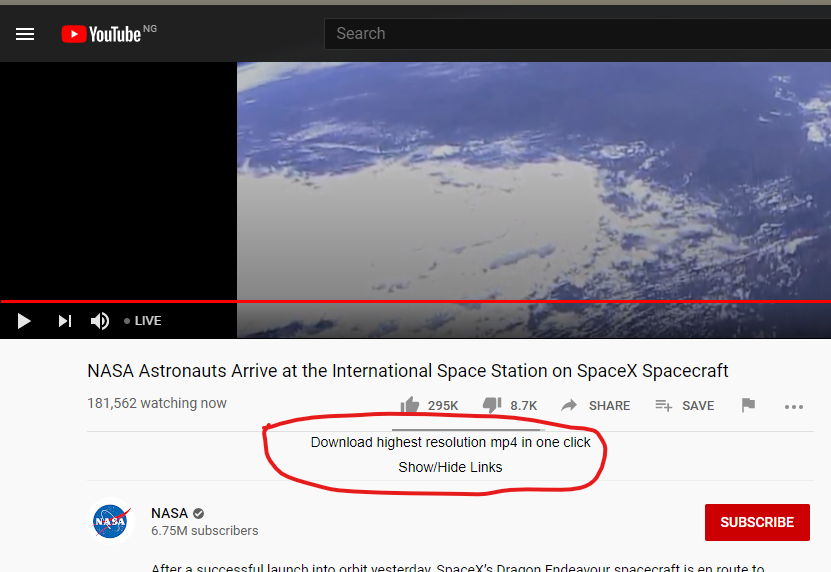
Task: Seek on the red video progress bar
Action: 416,301
